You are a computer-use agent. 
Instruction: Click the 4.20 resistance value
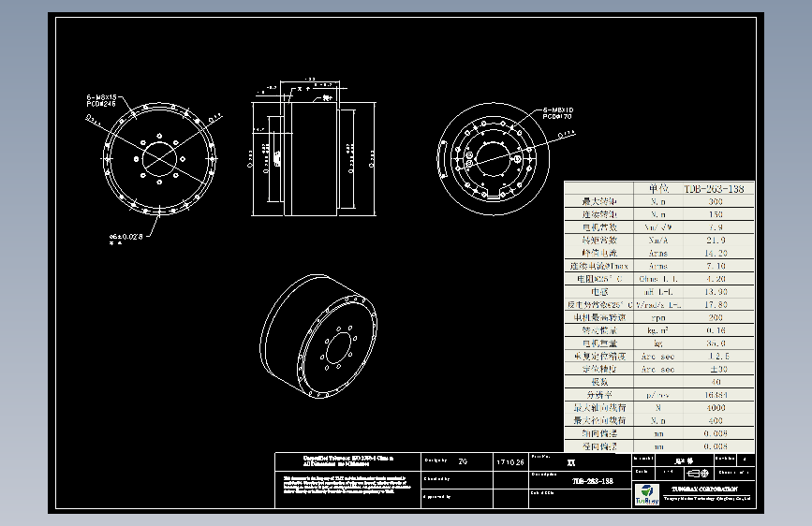tap(716, 279)
